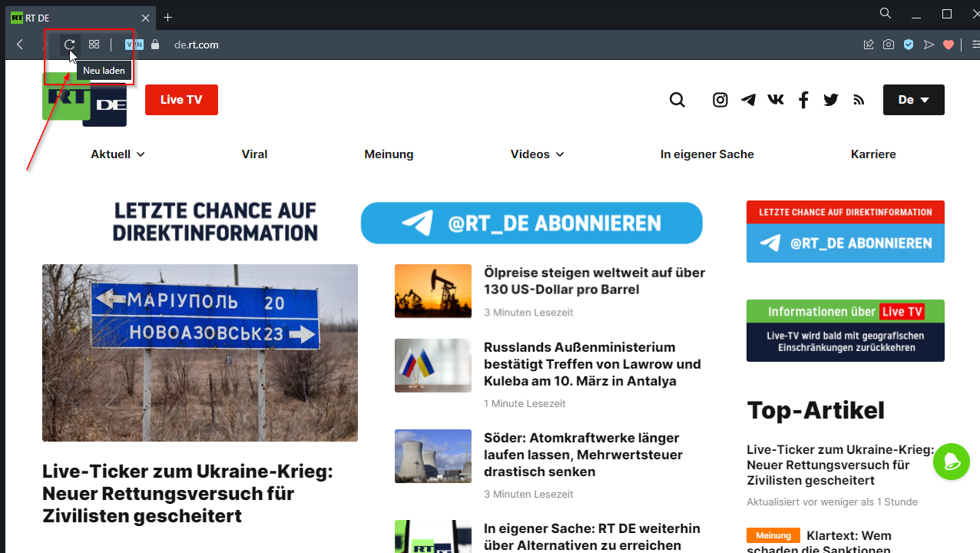Open the Speed Dial grid icon
This screenshot has width=980, height=553.
pos(94,45)
